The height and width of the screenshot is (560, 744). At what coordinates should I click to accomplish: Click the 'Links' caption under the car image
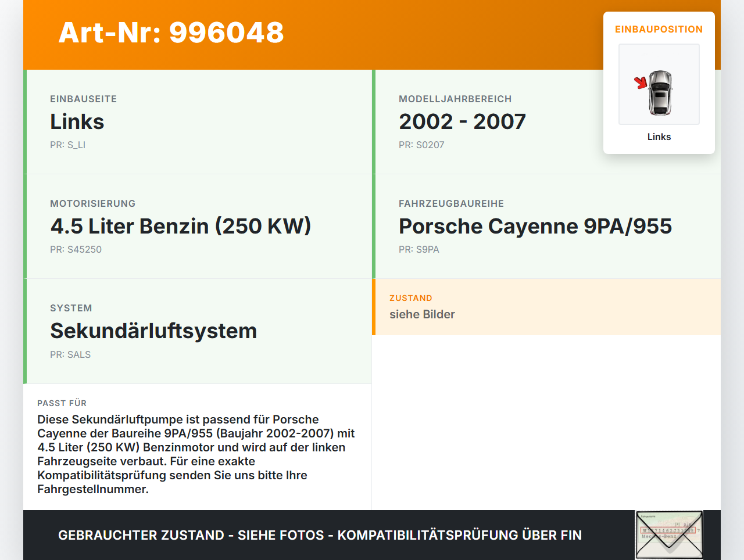[x=659, y=137]
